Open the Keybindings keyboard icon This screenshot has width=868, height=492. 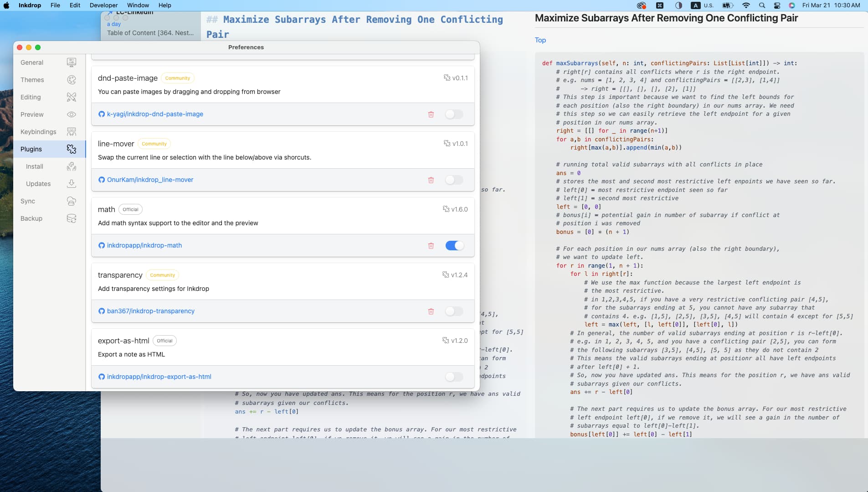click(x=72, y=132)
